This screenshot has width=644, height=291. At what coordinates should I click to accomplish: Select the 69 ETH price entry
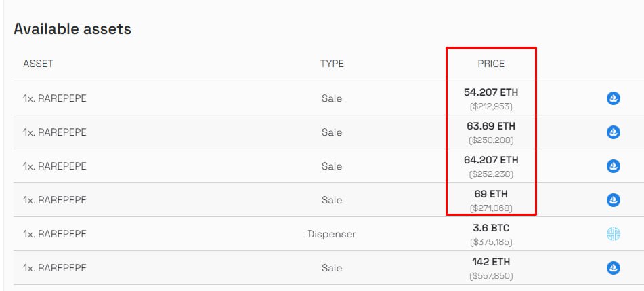[491, 194]
